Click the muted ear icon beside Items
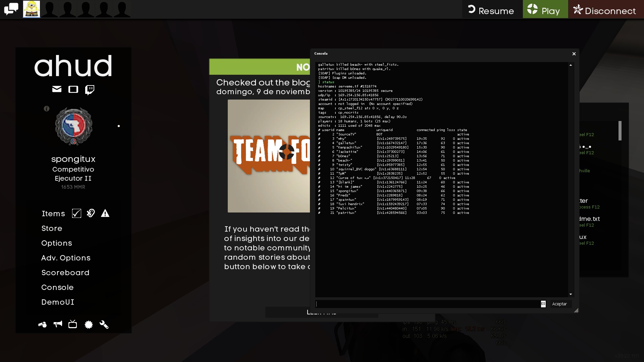Screen dimensions: 644x362 [x=91, y=213]
